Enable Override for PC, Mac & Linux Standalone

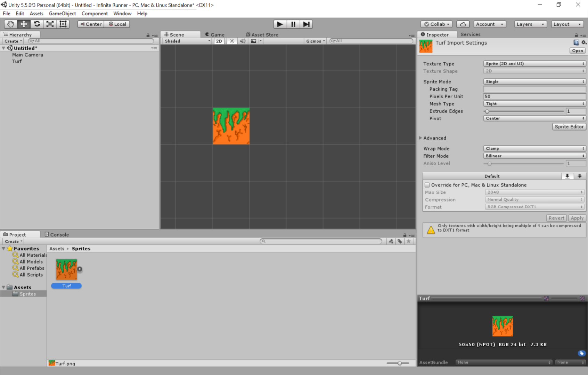pyautogui.click(x=427, y=185)
